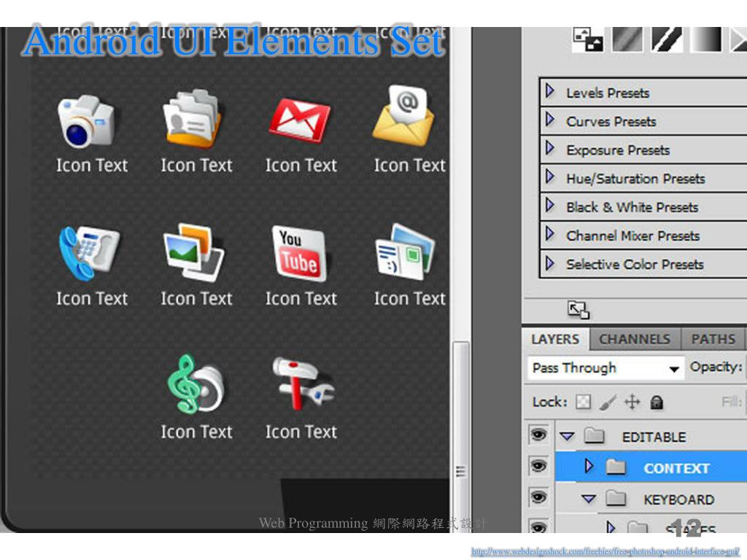
Task: Expand Black & White Presets list
Action: tap(550, 205)
